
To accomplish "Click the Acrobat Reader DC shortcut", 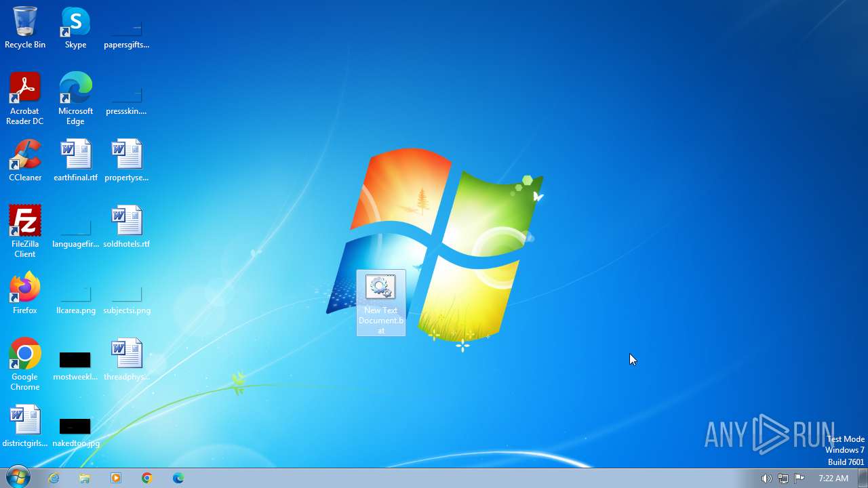I will point(25,99).
